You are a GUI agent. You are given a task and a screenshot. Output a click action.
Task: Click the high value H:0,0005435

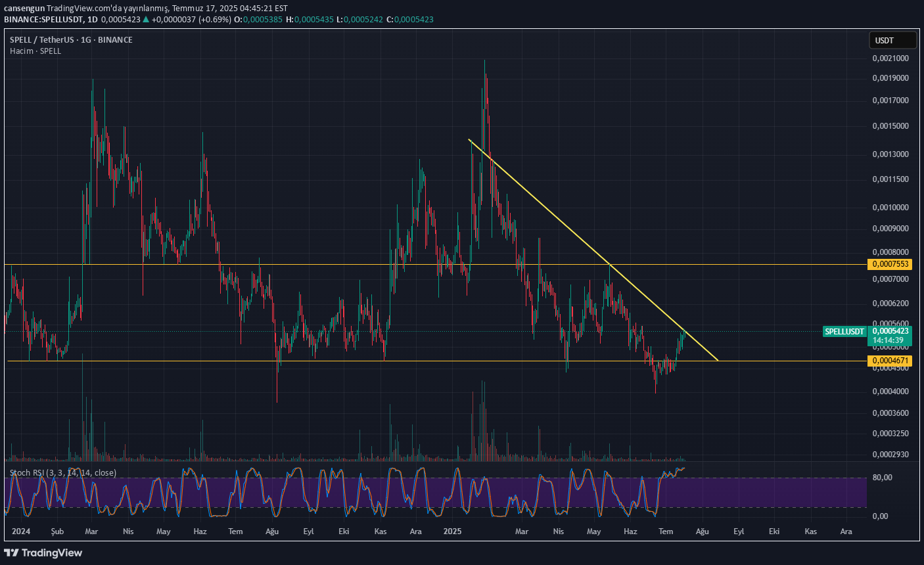click(309, 20)
